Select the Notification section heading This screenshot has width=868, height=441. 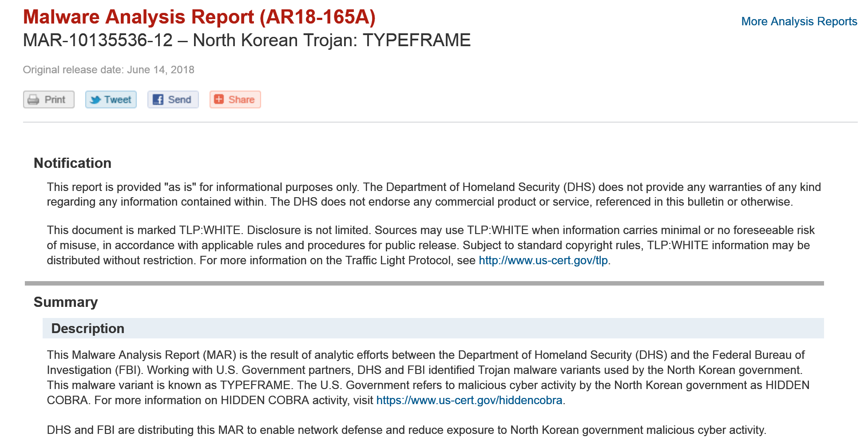72,163
